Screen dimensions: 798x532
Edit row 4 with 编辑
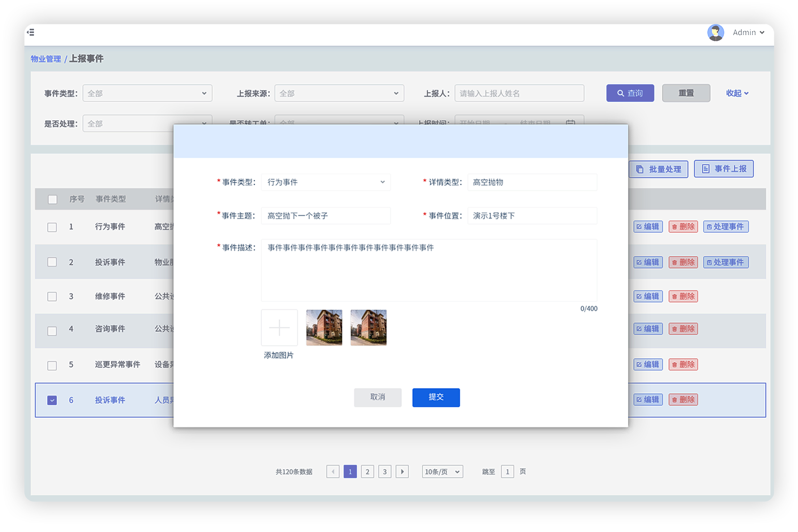[x=648, y=329]
